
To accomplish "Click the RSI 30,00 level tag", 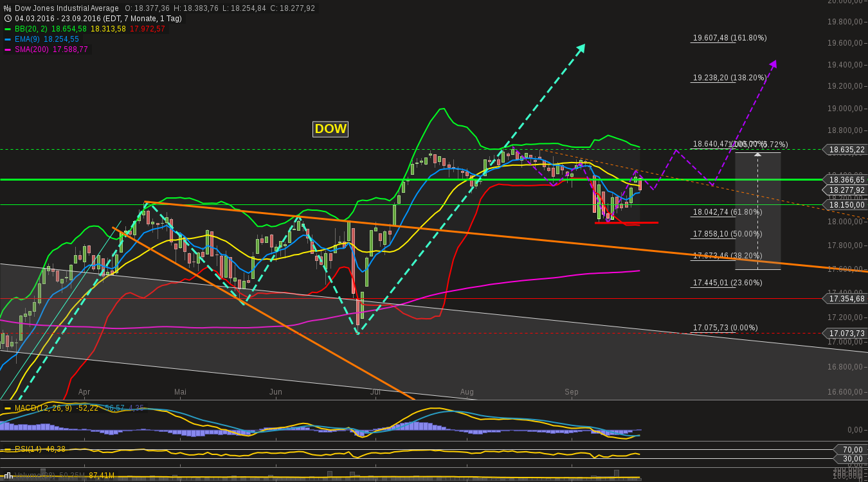I will click(850, 459).
